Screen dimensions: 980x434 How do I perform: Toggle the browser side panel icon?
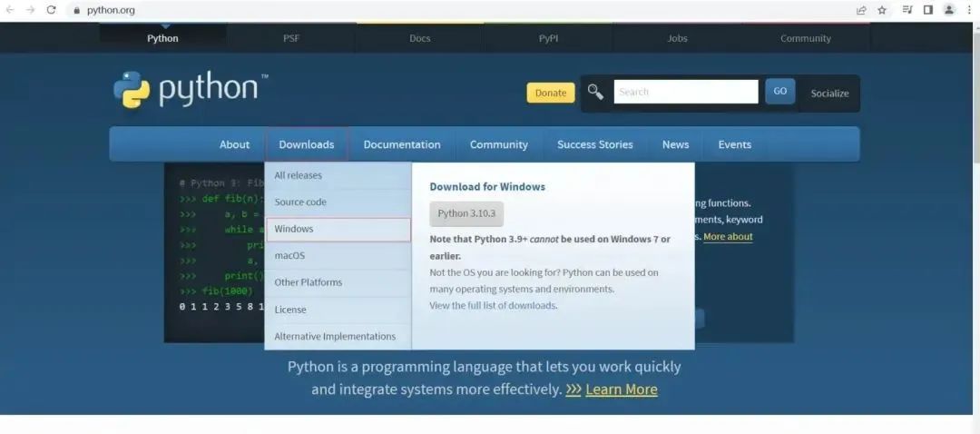[928, 10]
